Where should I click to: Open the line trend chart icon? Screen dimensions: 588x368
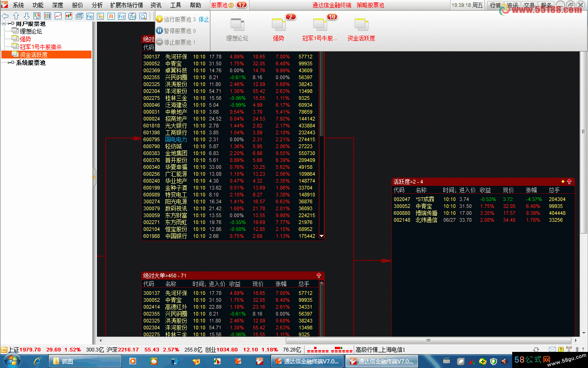click(58, 16)
